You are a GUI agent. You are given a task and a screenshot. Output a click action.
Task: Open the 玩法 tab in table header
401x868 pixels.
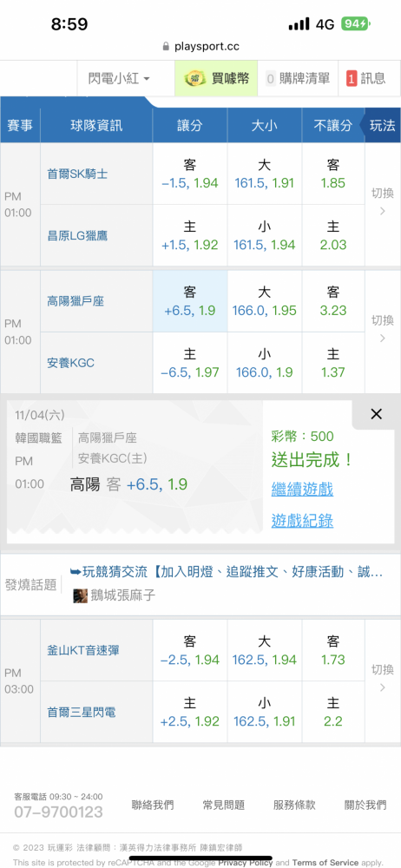[x=382, y=126]
